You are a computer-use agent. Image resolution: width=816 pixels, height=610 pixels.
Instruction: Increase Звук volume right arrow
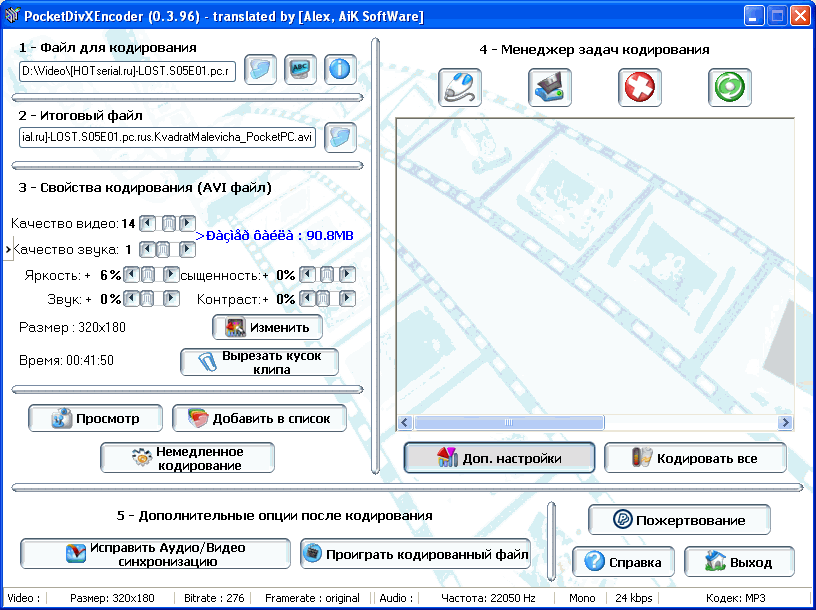[x=171, y=299]
